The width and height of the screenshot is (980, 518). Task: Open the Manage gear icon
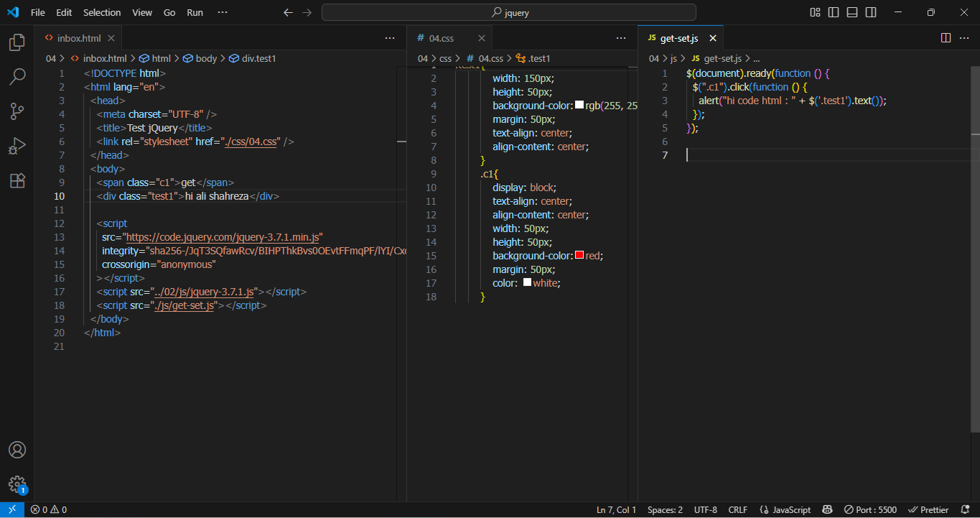pos(17,484)
